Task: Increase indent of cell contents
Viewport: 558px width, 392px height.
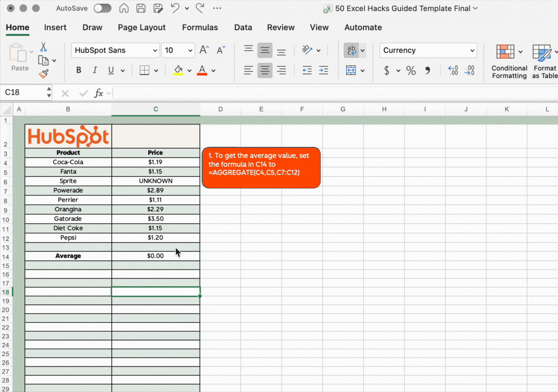Action: 323,71
